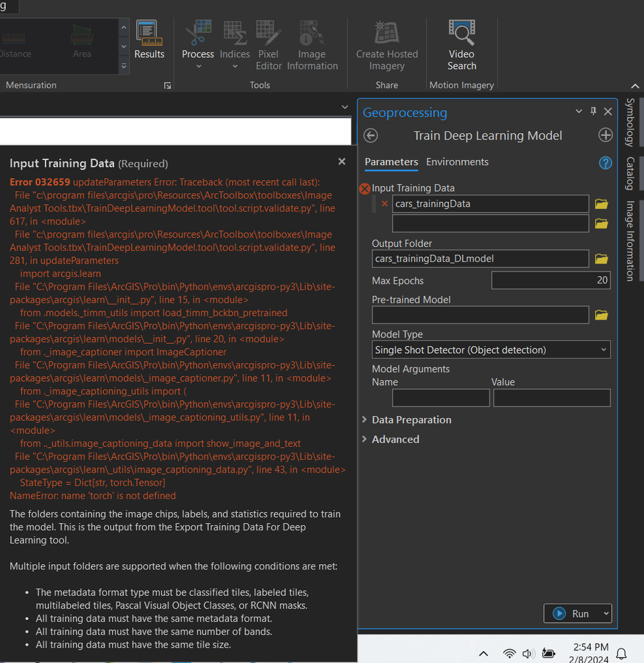Screen dimensions: 644x663
Task: Close the Input Training Data error popup
Action: point(342,161)
